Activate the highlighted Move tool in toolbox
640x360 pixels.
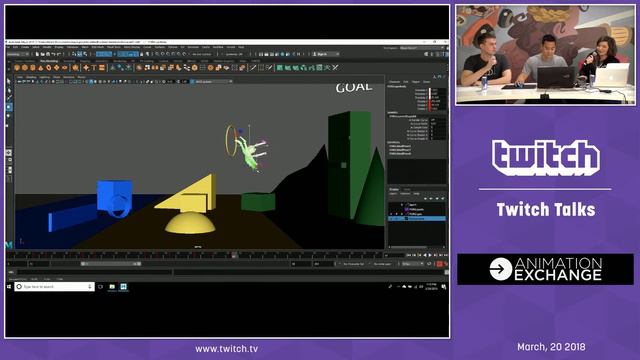(x=9, y=107)
